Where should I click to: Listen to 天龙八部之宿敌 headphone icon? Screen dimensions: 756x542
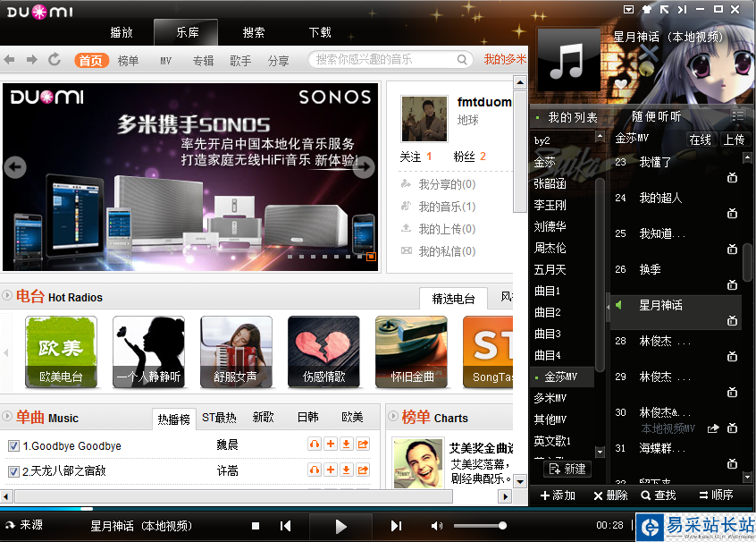315,470
